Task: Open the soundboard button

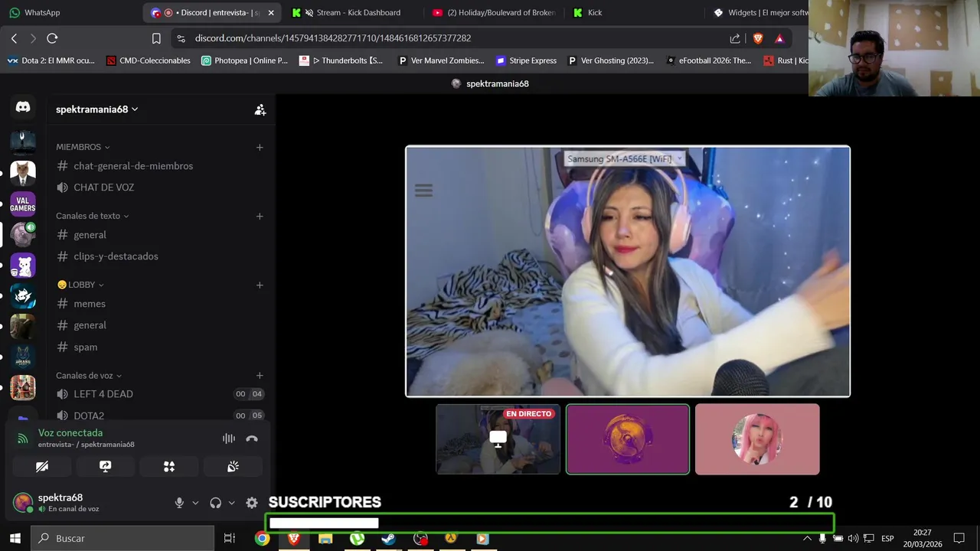Action: point(233,466)
